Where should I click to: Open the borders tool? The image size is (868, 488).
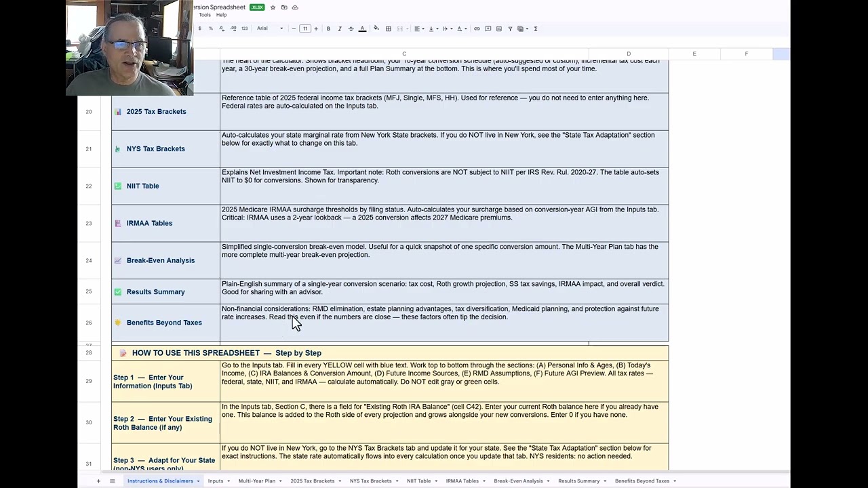pos(389,28)
